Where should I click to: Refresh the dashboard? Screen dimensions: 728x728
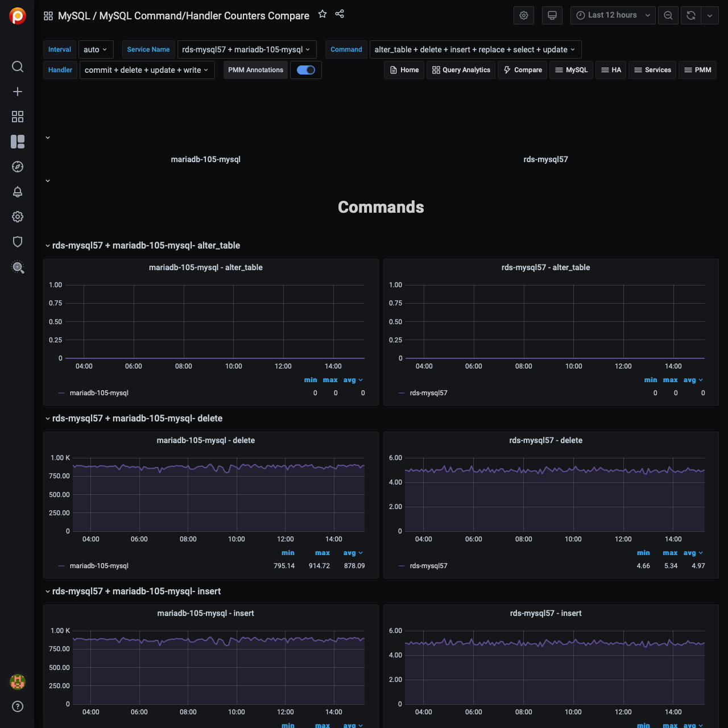(691, 15)
